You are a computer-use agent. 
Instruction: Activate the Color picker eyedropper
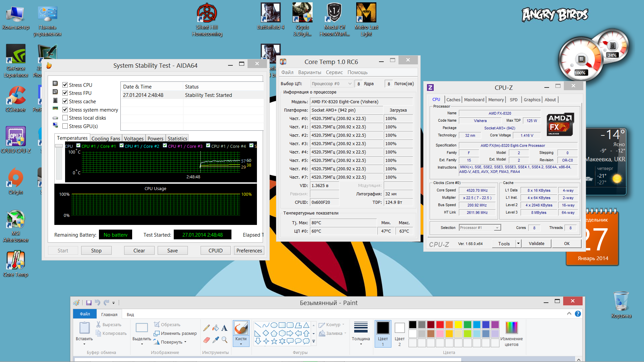[216, 340]
